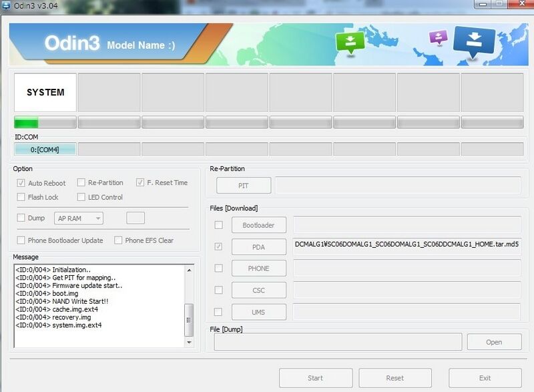Click the Reset button

click(395, 378)
